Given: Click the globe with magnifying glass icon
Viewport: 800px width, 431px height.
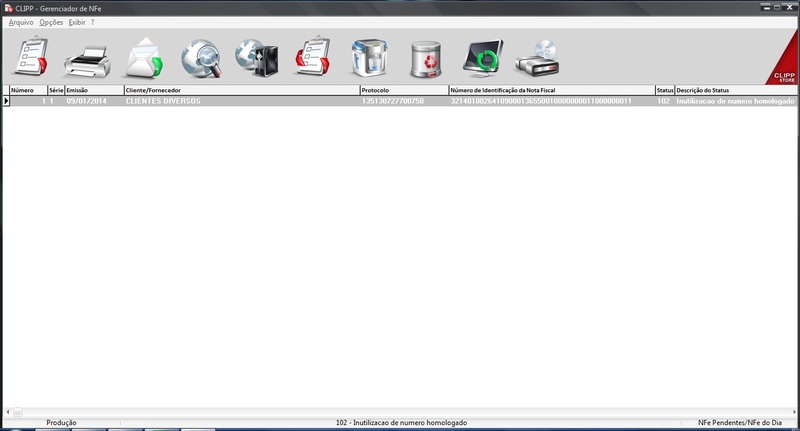Looking at the screenshot, I should click(202, 58).
